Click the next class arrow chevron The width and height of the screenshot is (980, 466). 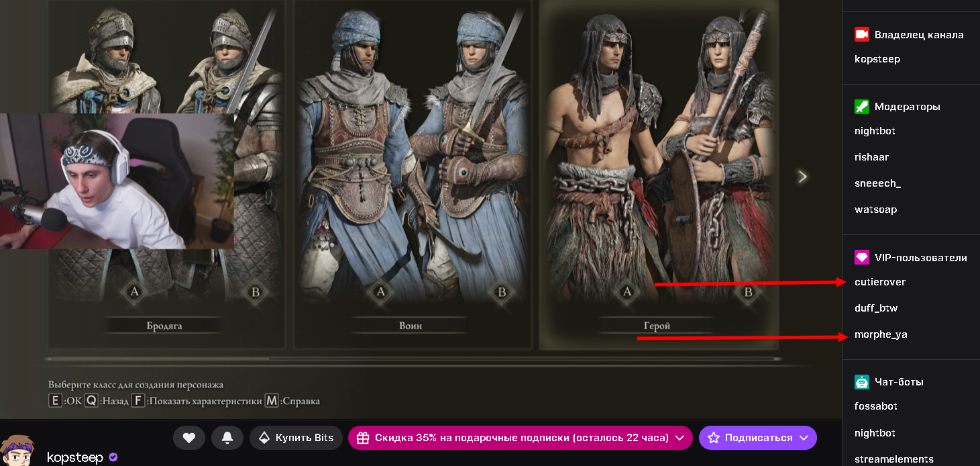coord(802,177)
